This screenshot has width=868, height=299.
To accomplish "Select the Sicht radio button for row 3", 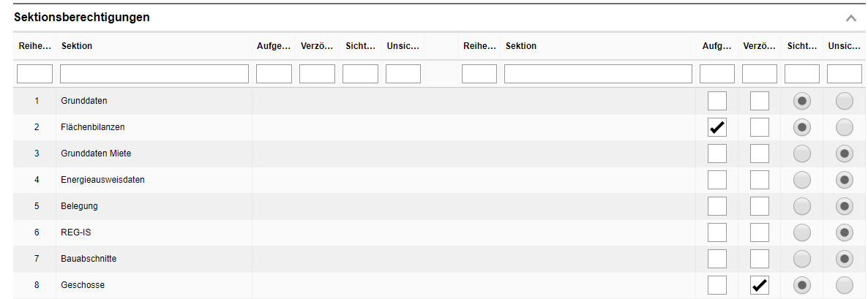I will pyautogui.click(x=802, y=154).
